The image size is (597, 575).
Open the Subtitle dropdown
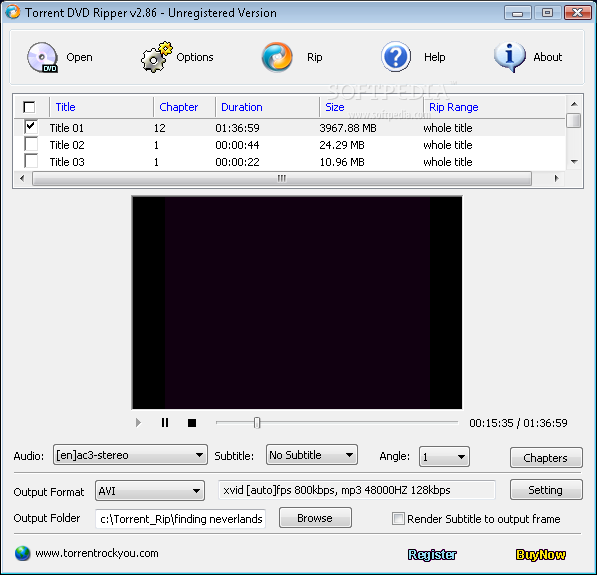click(x=311, y=455)
